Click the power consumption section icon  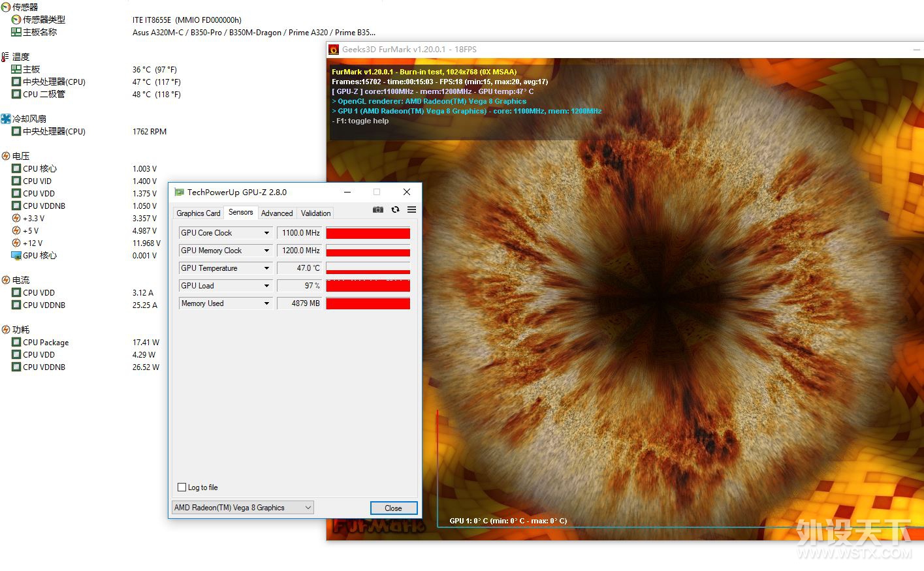(6, 330)
